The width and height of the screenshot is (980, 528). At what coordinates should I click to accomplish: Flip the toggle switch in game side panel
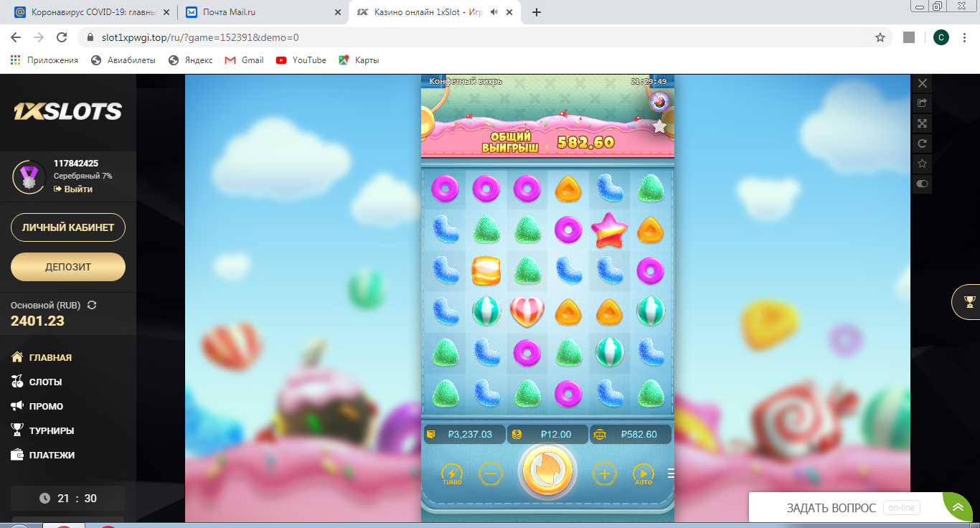(923, 184)
